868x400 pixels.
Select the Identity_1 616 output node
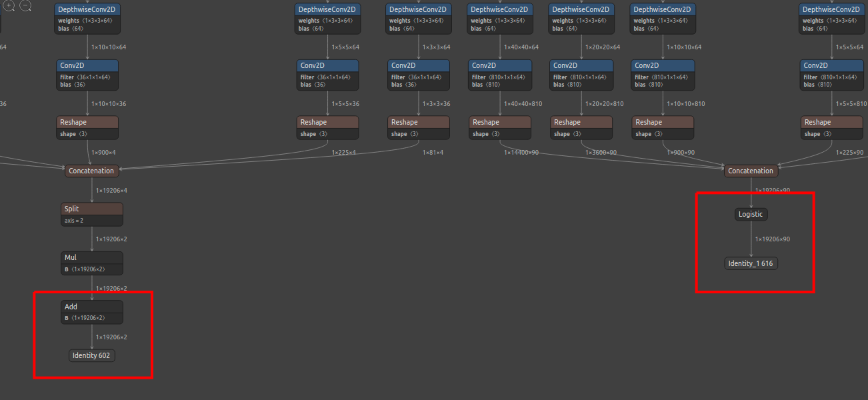[x=751, y=263]
